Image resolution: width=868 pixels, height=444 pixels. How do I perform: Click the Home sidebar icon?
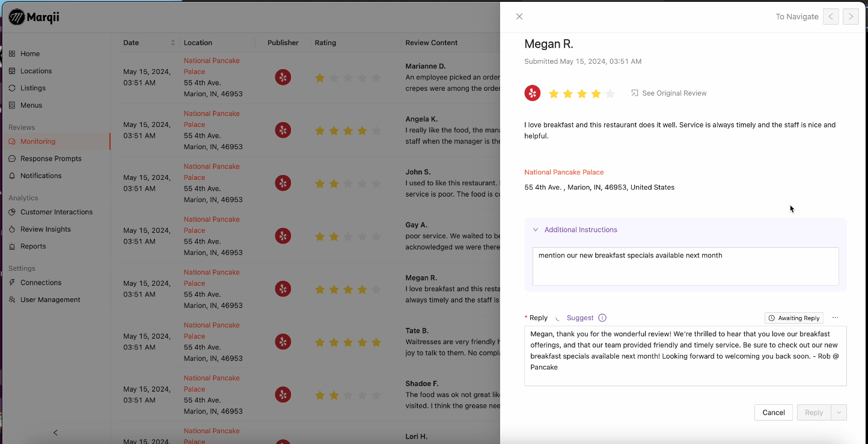point(12,54)
